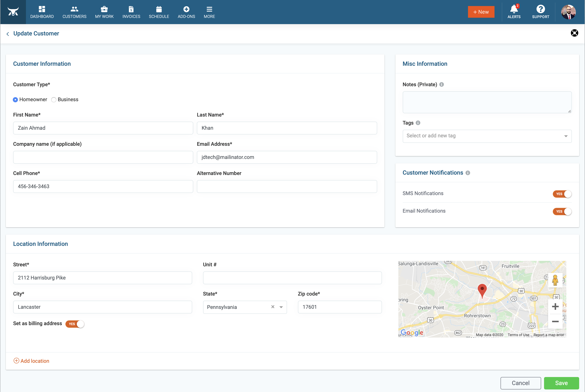Open the More menu

[209, 12]
